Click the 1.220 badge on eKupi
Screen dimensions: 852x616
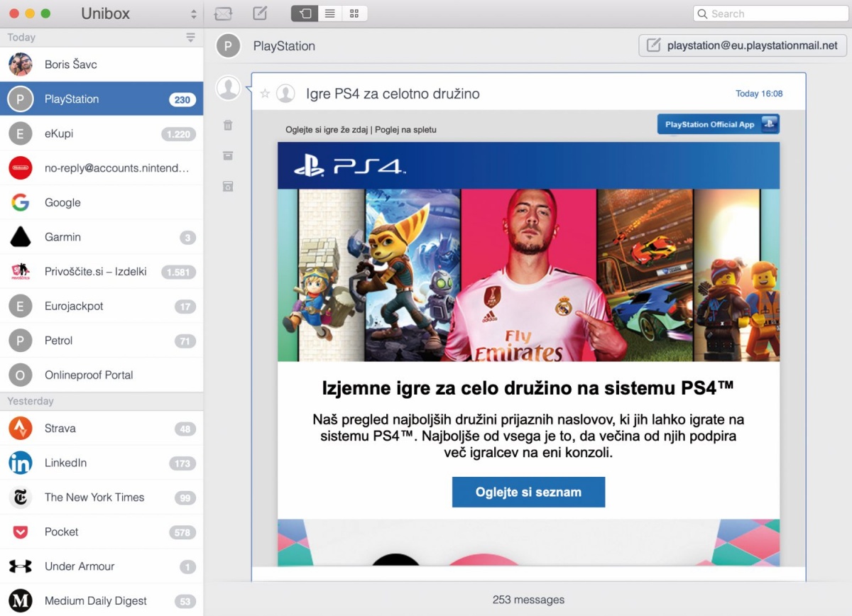(178, 134)
